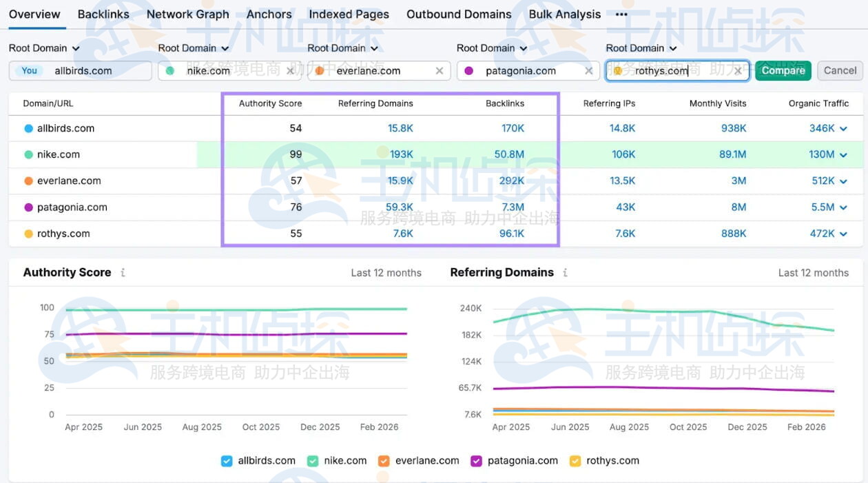Open Root Domain dropdown above everlane.com field
Viewport: 868px width, 483px height.
tap(343, 48)
